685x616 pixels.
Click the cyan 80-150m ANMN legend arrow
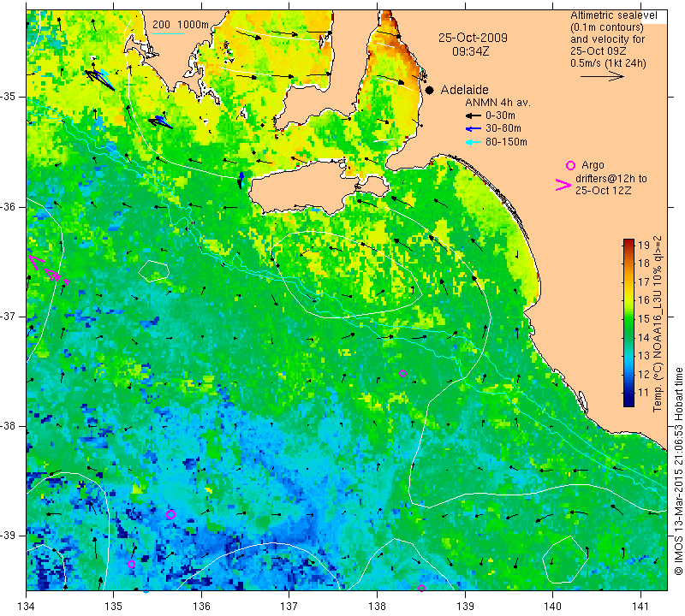[474, 142]
